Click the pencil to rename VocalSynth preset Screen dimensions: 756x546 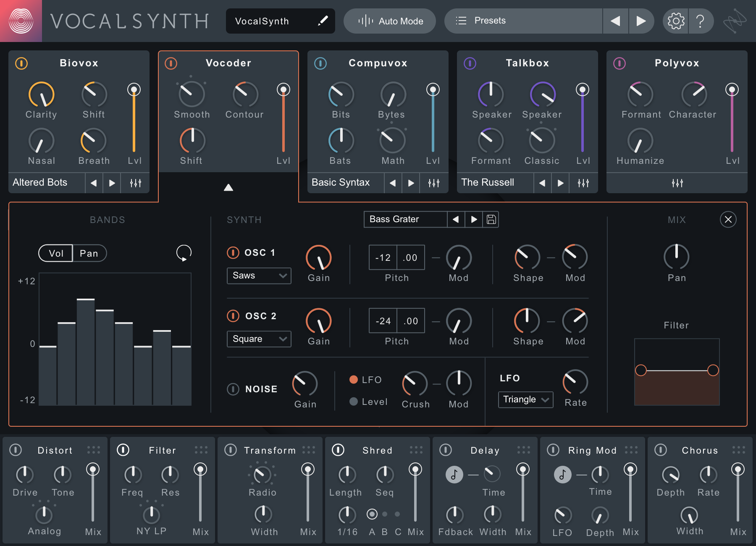(323, 21)
